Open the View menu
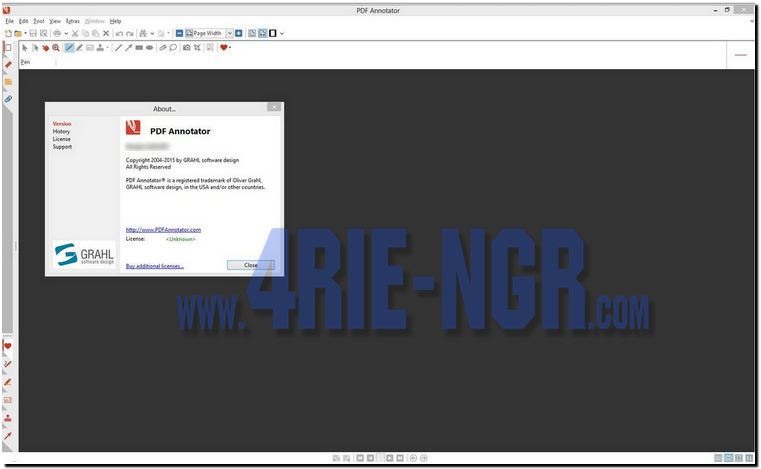This screenshot has width=761, height=469. point(55,21)
